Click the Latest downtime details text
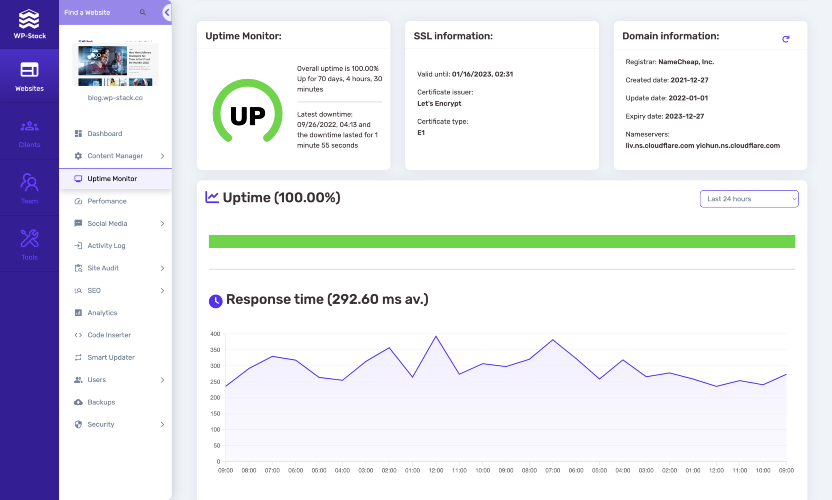Screen dimensions: 832x500 337,130
